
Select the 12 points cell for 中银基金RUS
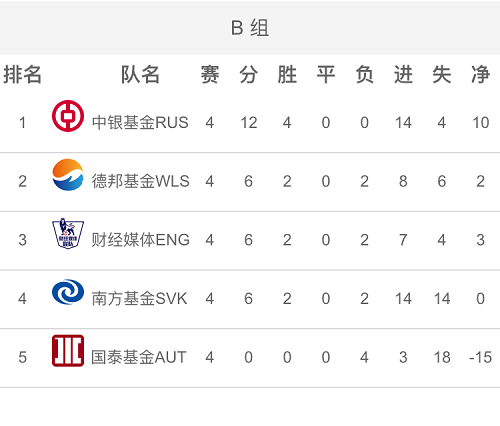[249, 122]
